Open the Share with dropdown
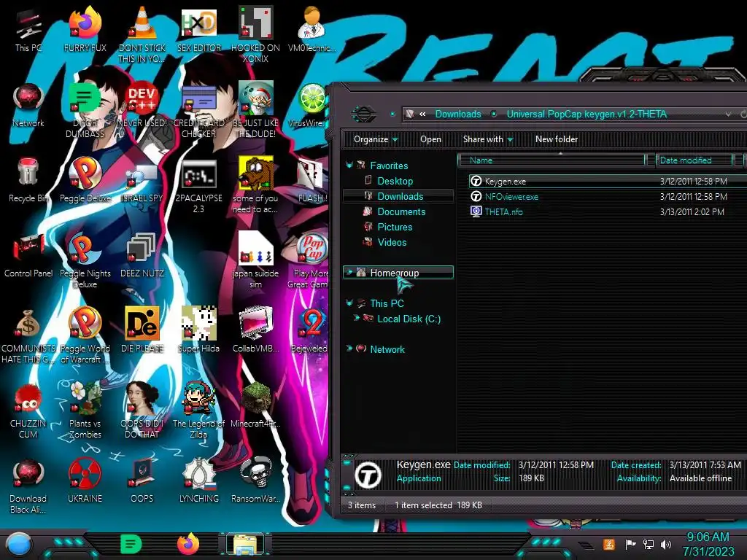 pos(488,139)
